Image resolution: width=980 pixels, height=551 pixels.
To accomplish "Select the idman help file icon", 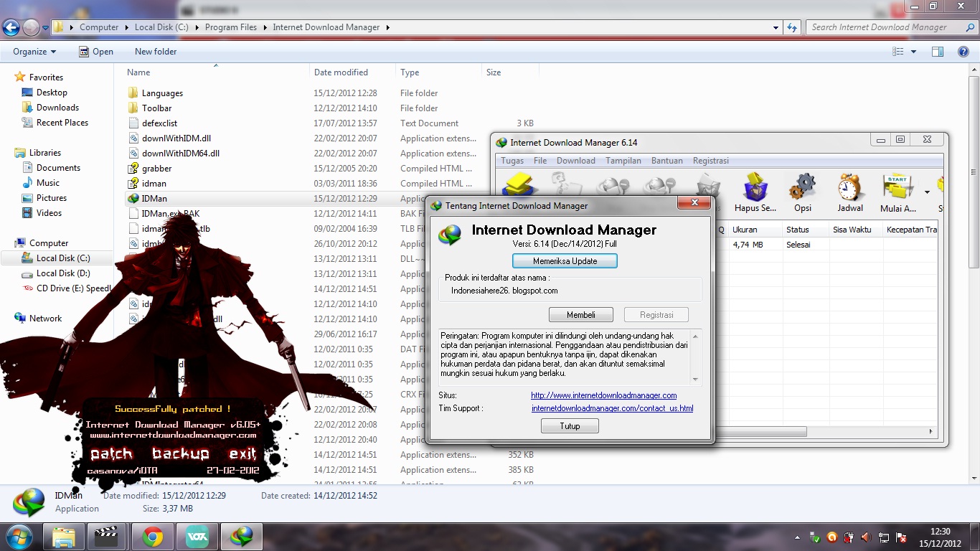I will coord(133,184).
